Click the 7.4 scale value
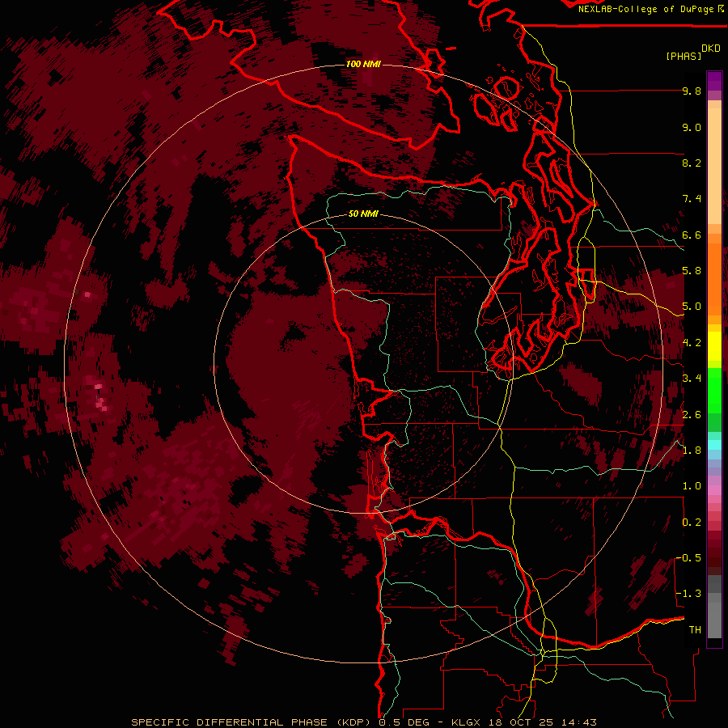The image size is (728, 728). (692, 199)
